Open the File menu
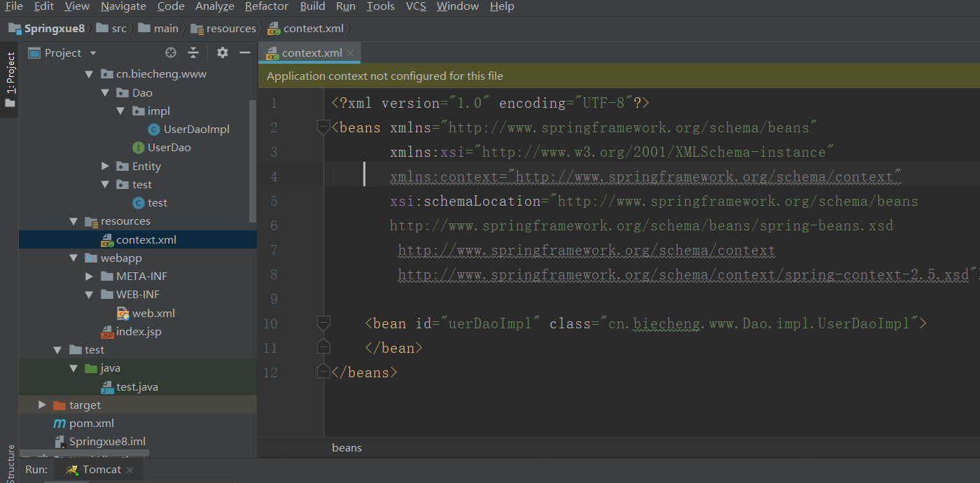 click(x=14, y=6)
